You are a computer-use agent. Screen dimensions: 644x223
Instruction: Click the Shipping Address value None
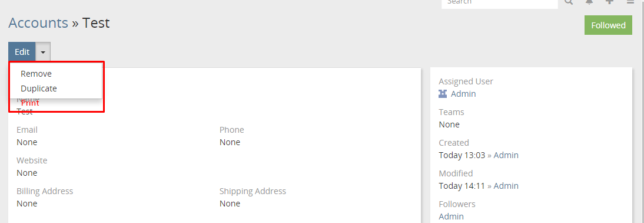point(230,204)
